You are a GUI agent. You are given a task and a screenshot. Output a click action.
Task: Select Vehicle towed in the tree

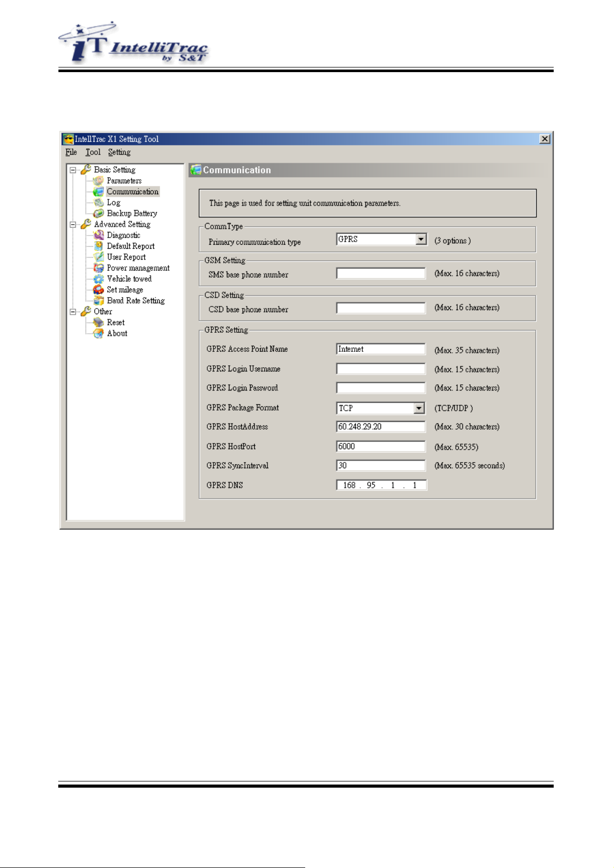(129, 279)
